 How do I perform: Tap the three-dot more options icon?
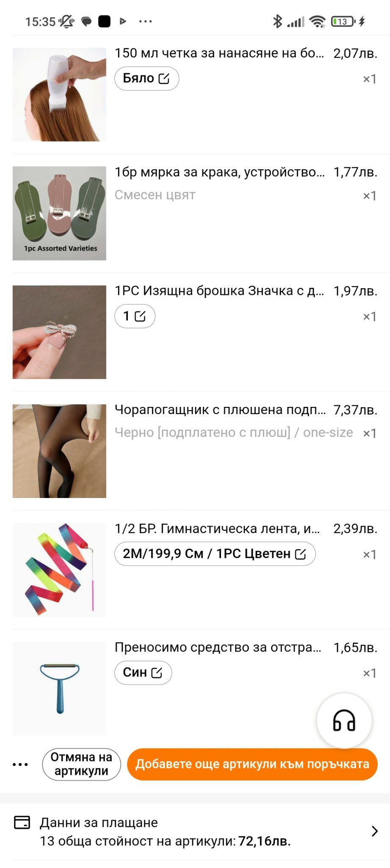[20, 765]
